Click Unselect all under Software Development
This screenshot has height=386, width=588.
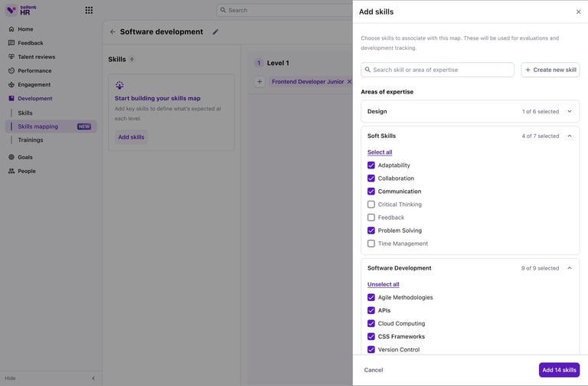coord(384,284)
